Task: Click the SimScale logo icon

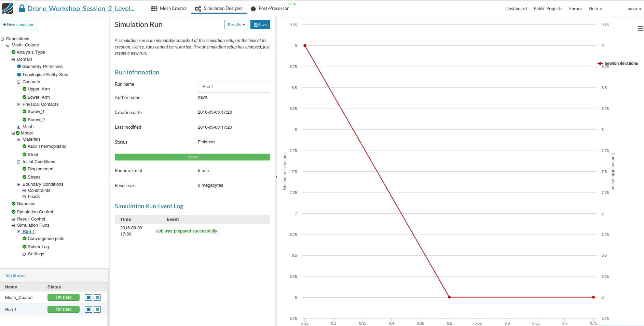Action: click(x=8, y=8)
